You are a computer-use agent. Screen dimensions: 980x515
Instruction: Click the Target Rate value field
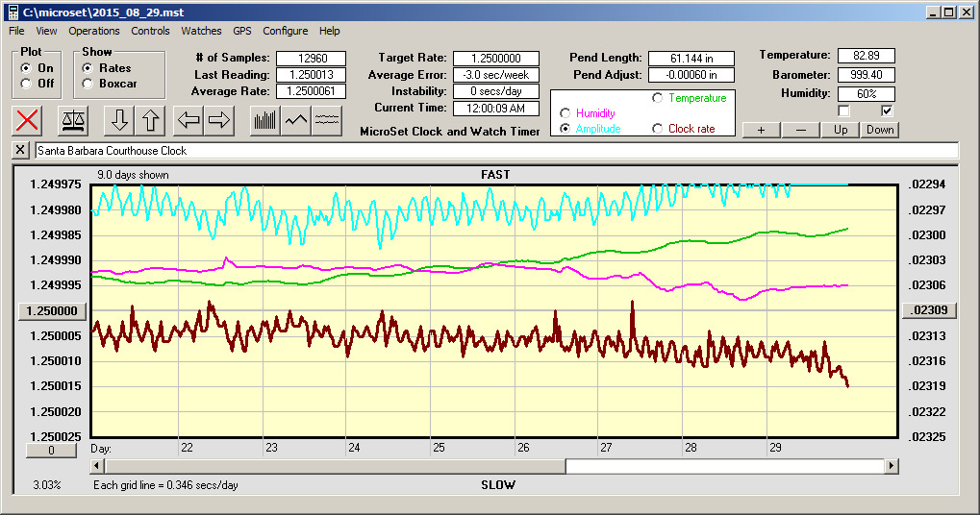[x=496, y=58]
